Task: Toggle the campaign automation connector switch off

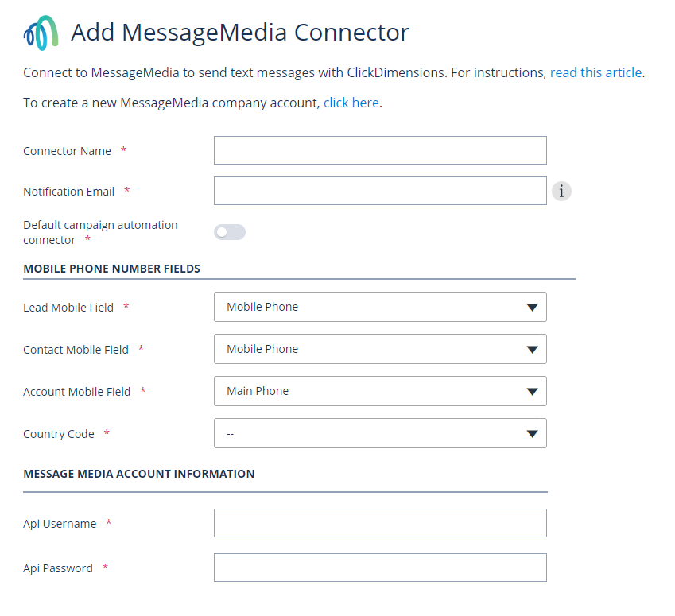Action: (229, 231)
